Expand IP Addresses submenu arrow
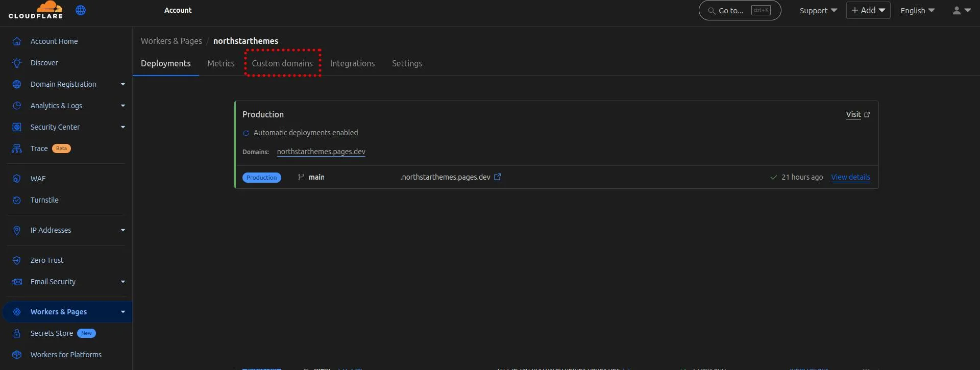This screenshot has width=980, height=370. tap(123, 230)
